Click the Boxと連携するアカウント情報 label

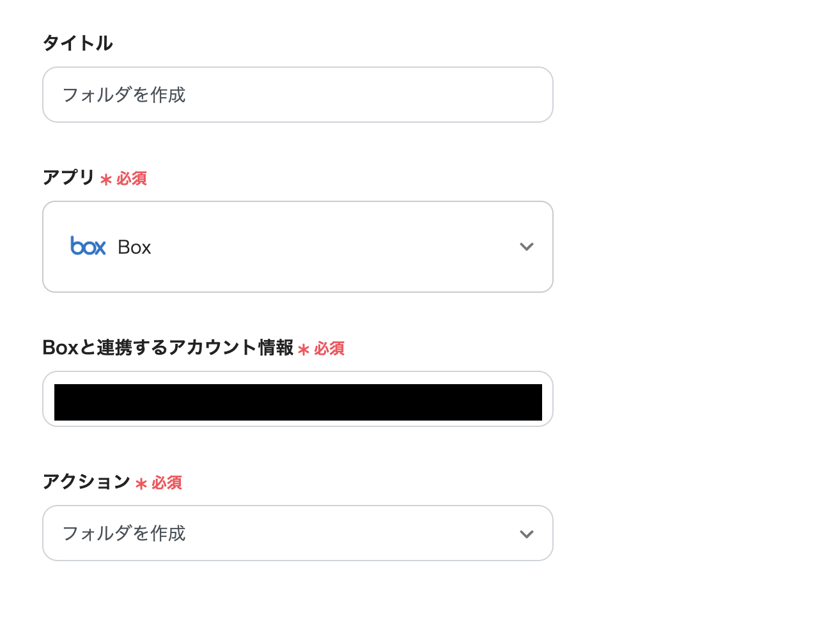click(x=168, y=347)
